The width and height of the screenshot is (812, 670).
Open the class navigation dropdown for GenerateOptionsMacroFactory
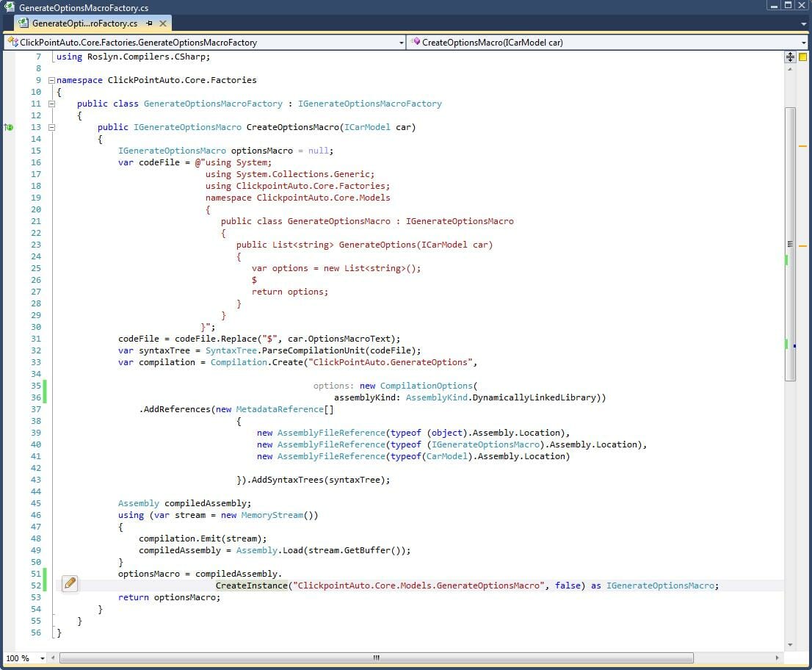402,43
